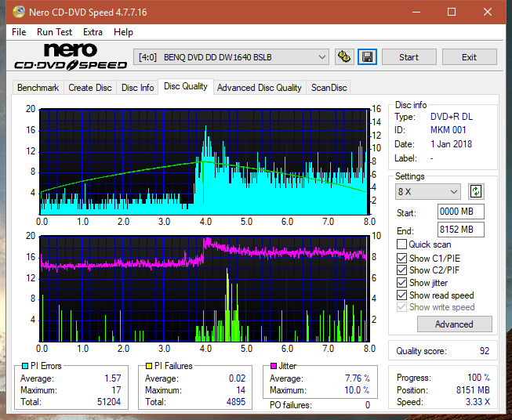Click the disc ID MKM 001
Viewport: 512px width, 420px height.
point(448,130)
